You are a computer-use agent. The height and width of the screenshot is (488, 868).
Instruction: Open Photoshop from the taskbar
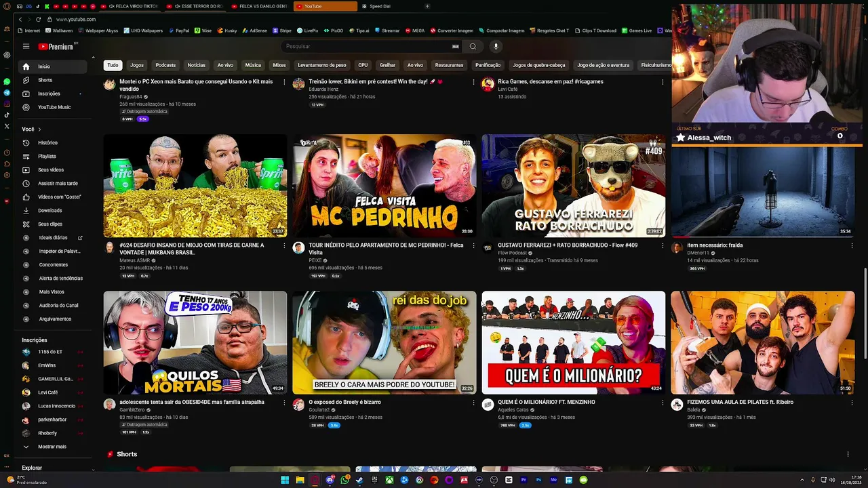pyautogui.click(x=538, y=480)
